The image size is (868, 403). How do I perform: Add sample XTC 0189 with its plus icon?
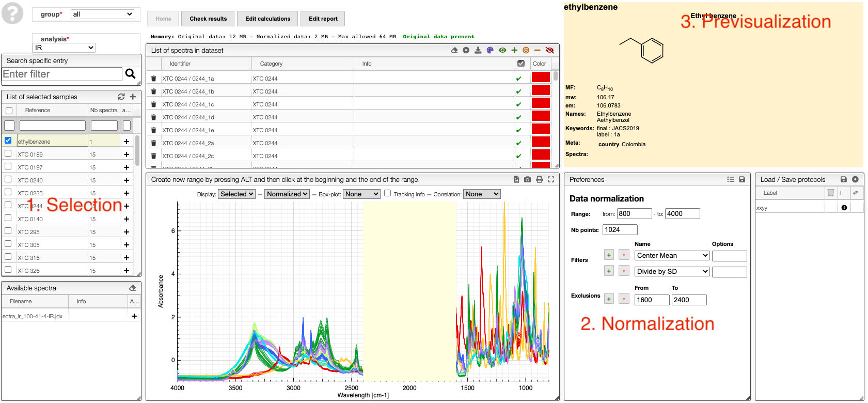(x=127, y=154)
